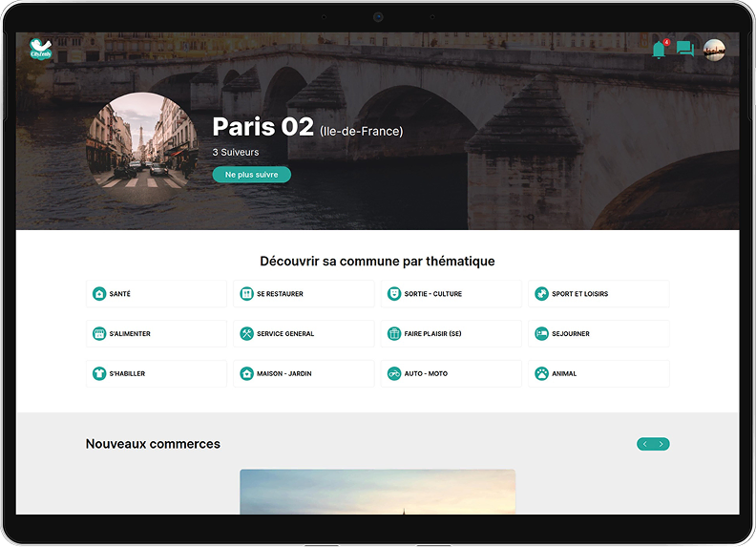756x547 pixels.
Task: Click the Nouveaux commerces heading
Action: (x=153, y=444)
